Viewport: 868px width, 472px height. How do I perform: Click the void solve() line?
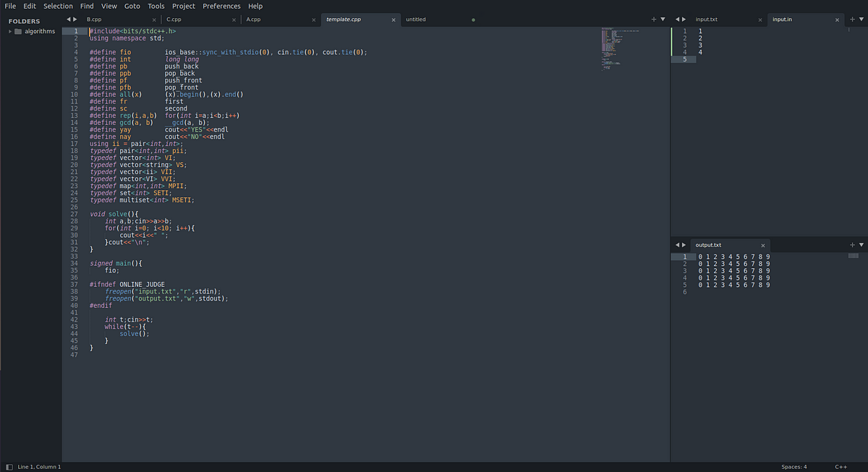[x=114, y=214]
